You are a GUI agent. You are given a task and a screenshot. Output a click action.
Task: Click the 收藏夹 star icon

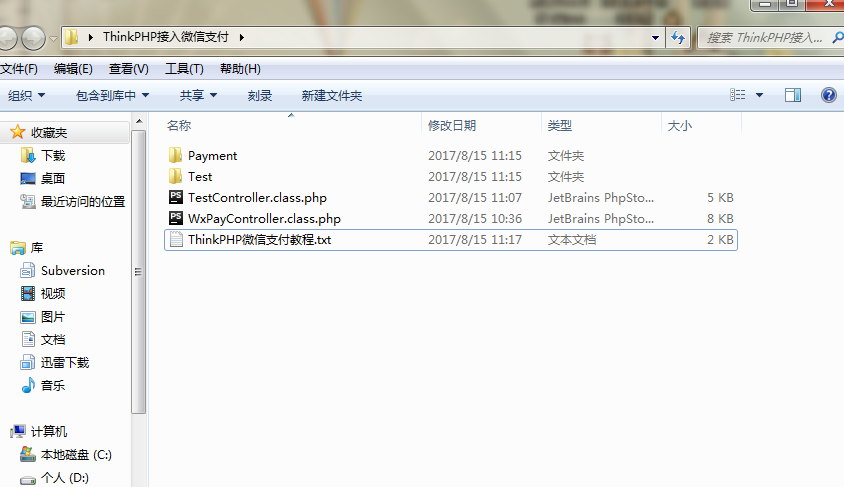18,132
